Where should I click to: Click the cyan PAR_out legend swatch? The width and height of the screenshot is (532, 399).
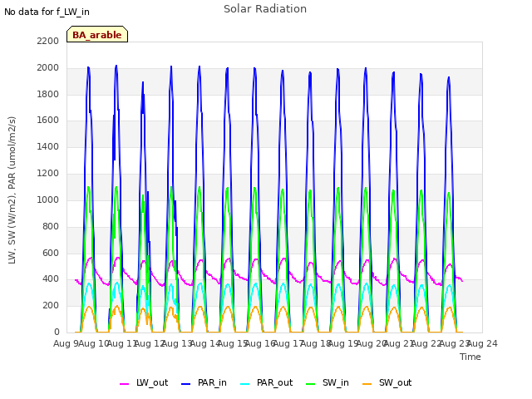[245, 384]
